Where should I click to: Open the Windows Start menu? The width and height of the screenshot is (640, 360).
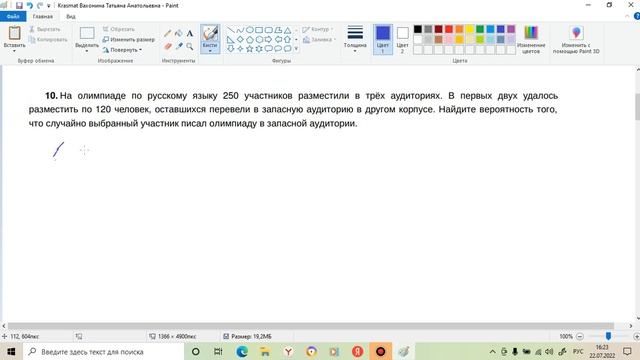[11, 351]
